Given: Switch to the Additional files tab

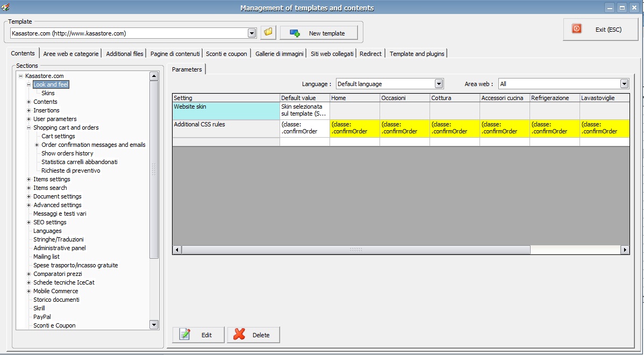Looking at the screenshot, I should coord(125,54).
